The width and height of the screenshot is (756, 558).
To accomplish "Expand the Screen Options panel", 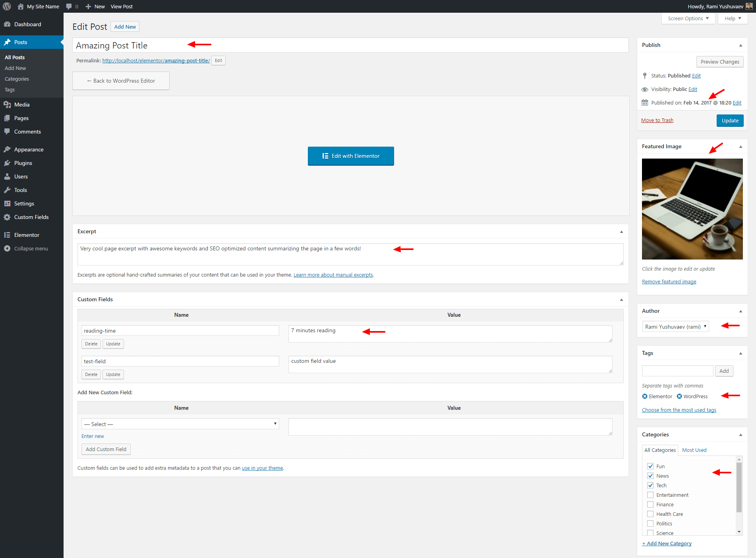I will [x=688, y=18].
